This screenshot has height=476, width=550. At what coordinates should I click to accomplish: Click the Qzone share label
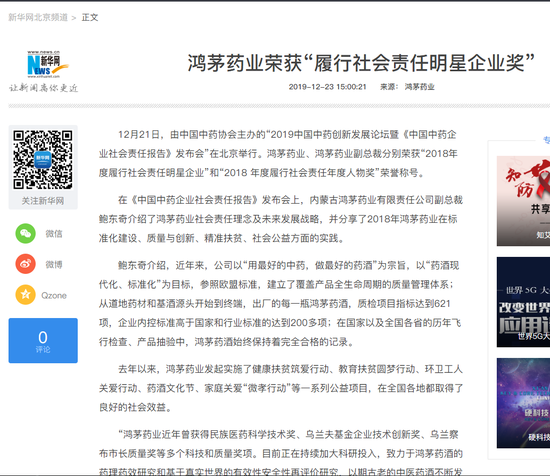coord(54,295)
